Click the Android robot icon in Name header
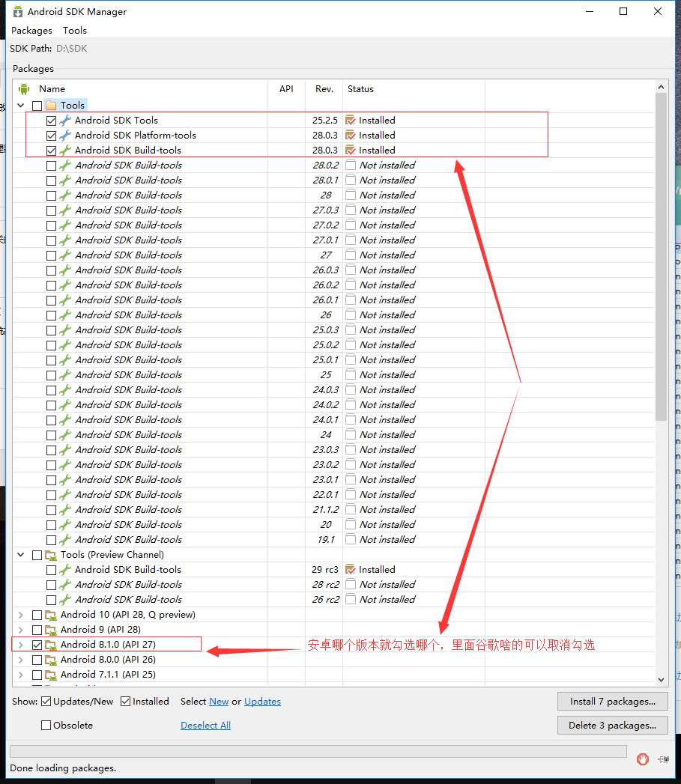681x784 pixels. [24, 89]
